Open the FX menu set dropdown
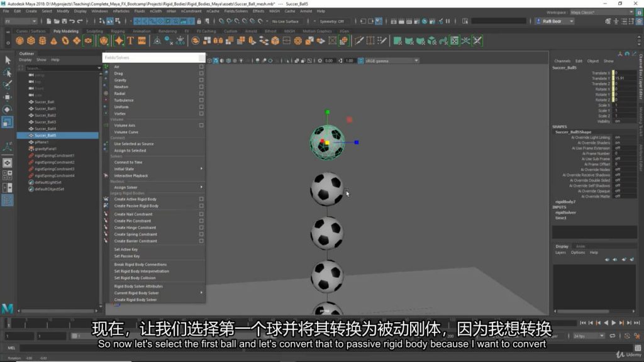The width and height of the screenshot is (644, 362). point(21,21)
